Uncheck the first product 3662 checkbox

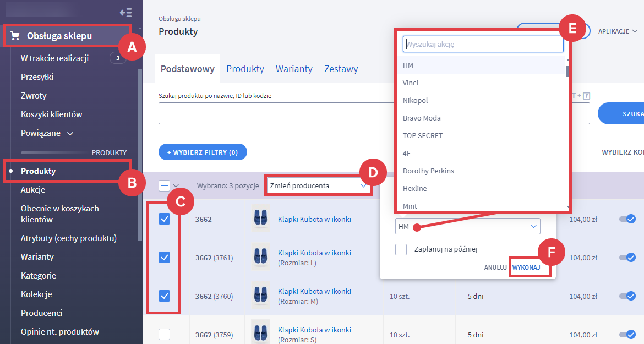[x=164, y=219]
